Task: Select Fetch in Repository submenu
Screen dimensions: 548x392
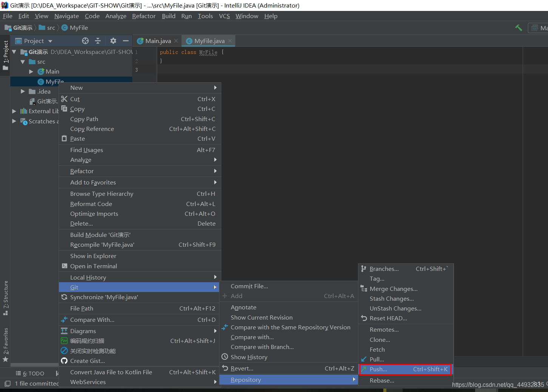Action: click(x=406, y=349)
